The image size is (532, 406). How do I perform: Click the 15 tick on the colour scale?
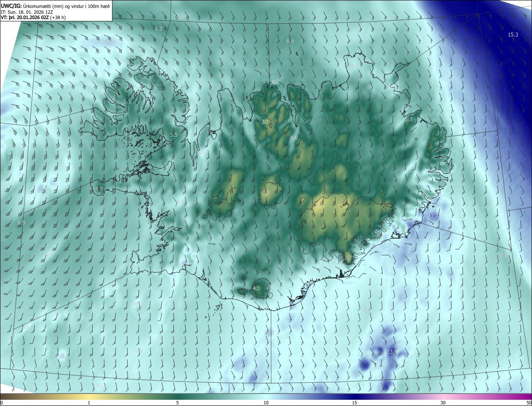[x=355, y=403]
